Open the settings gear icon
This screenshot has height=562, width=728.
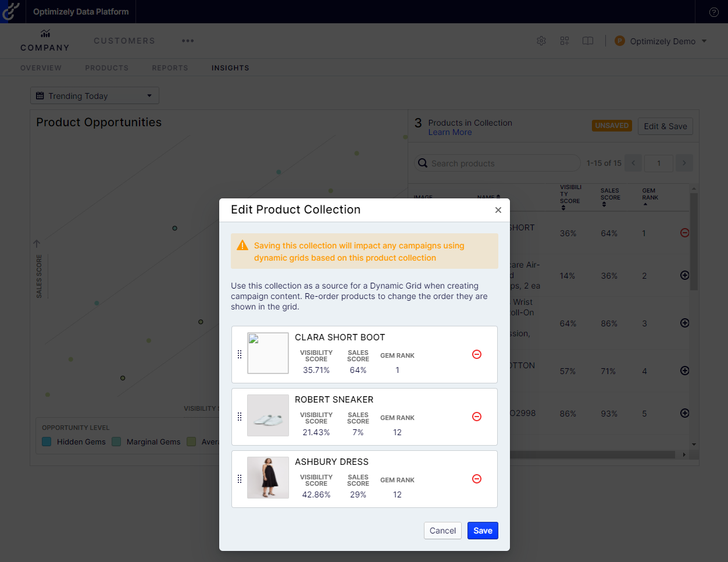pos(541,41)
